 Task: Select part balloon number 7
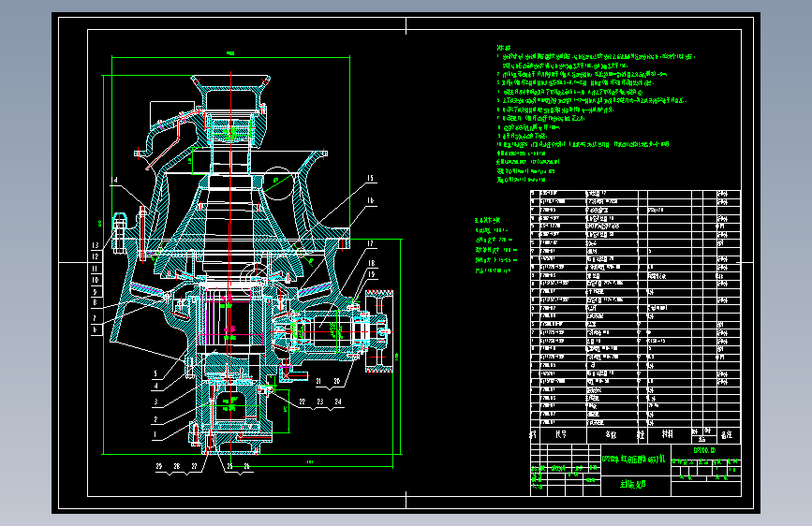coord(95,318)
